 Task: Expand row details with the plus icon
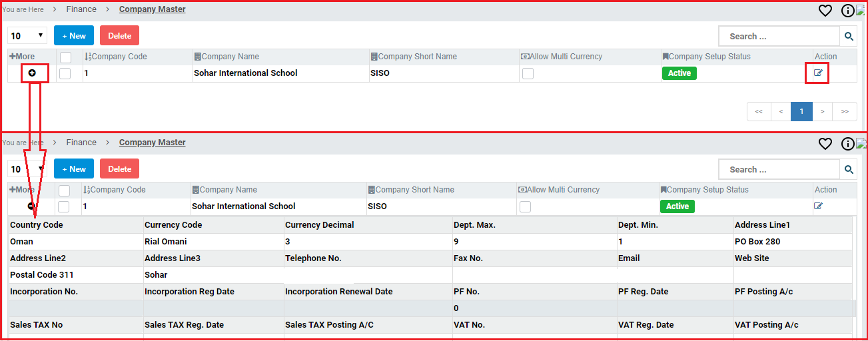point(32,73)
